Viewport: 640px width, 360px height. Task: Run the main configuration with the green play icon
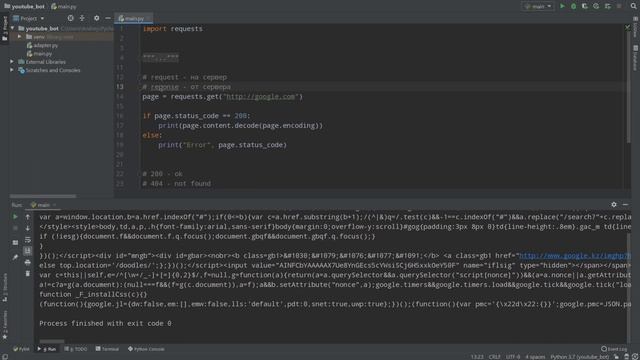(x=562, y=6)
